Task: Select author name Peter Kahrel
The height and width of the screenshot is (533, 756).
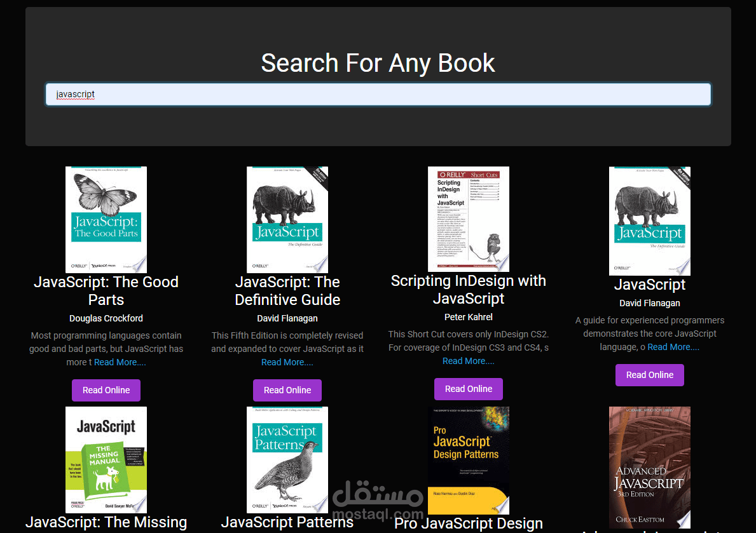Action: tap(469, 317)
